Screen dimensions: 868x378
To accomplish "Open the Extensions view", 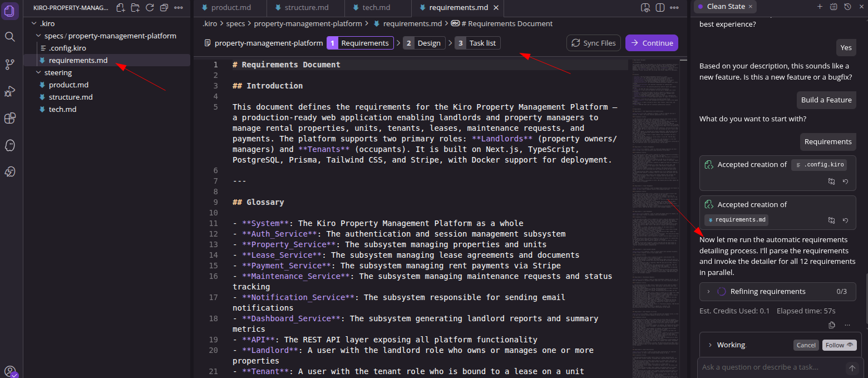I will tap(10, 118).
